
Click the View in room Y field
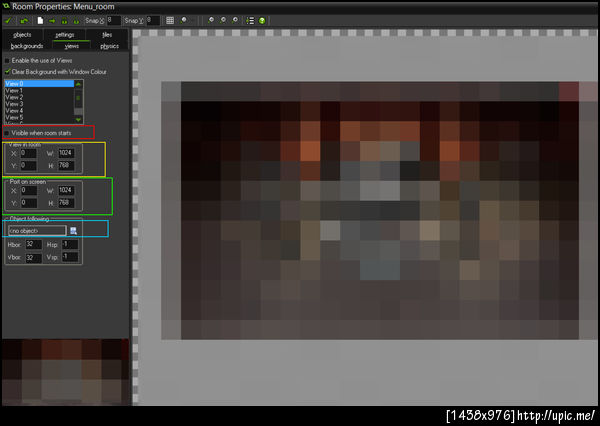28,166
